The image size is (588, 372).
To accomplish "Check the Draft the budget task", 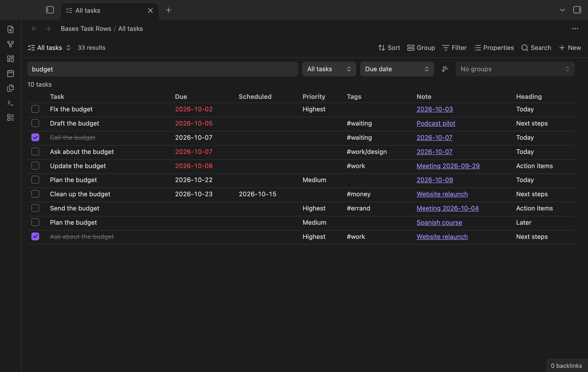I will (35, 123).
